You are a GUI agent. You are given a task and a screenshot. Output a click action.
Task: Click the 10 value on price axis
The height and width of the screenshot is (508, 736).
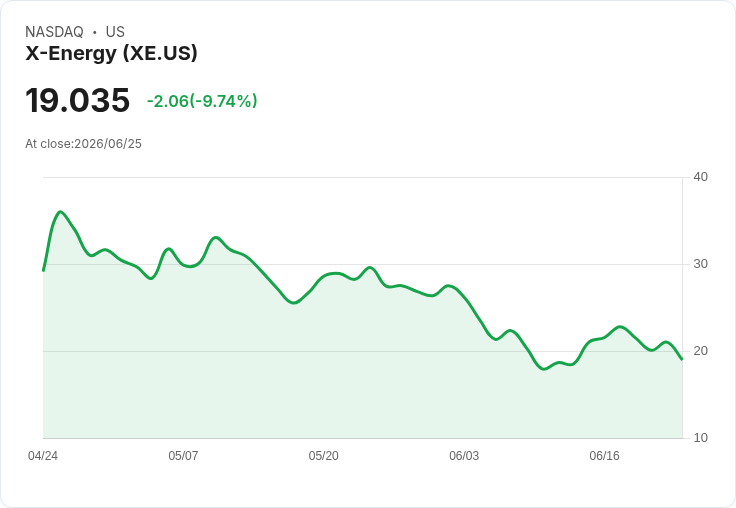(700, 438)
